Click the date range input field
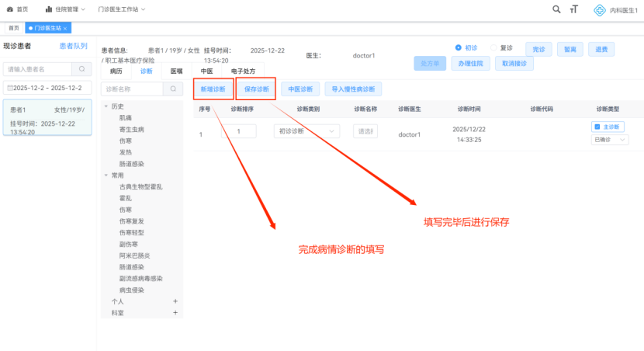Viewport: 644px width, 351px height. tap(47, 88)
